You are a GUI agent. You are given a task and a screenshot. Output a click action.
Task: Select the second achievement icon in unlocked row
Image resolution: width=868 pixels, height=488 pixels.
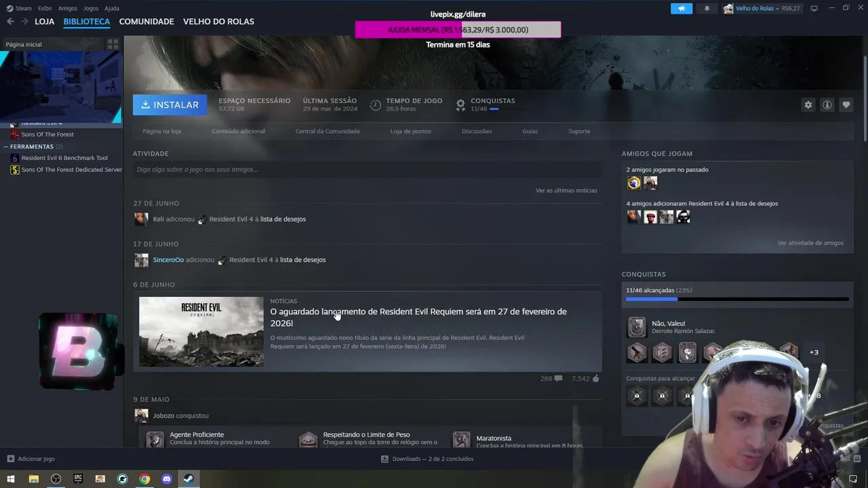pyautogui.click(x=662, y=352)
